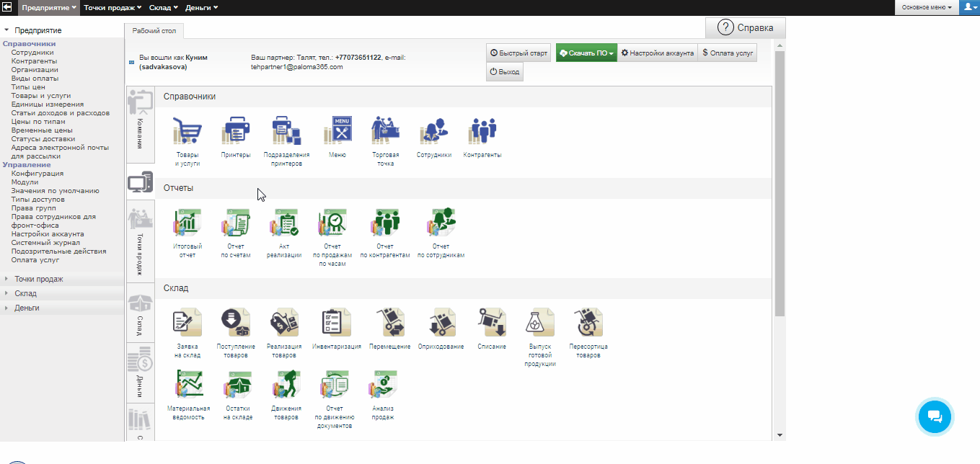Click the Сотрудники link in sidebar
Viewport: 980px width, 464px height.
click(32, 53)
